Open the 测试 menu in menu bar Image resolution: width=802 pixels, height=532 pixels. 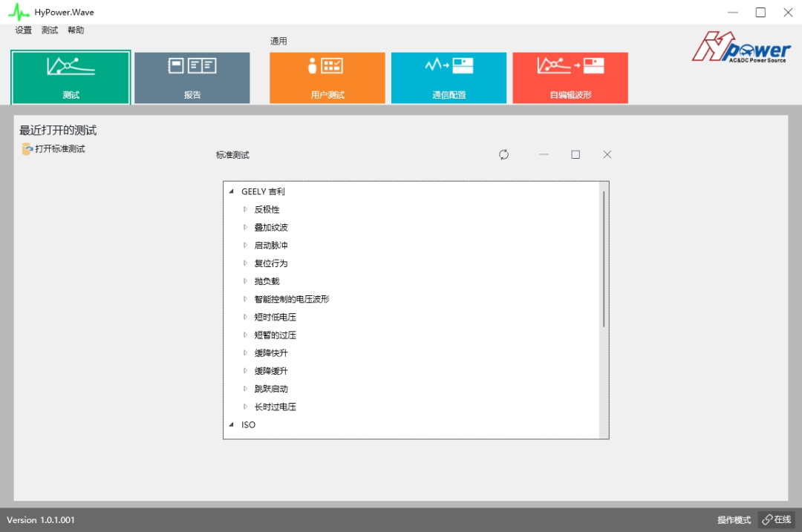[x=50, y=30]
